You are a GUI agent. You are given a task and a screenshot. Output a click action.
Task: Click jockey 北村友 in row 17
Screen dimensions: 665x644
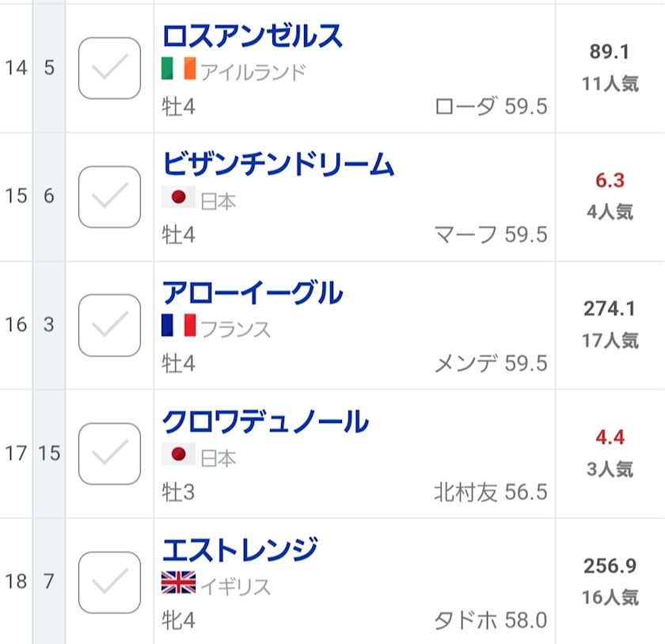(x=465, y=492)
